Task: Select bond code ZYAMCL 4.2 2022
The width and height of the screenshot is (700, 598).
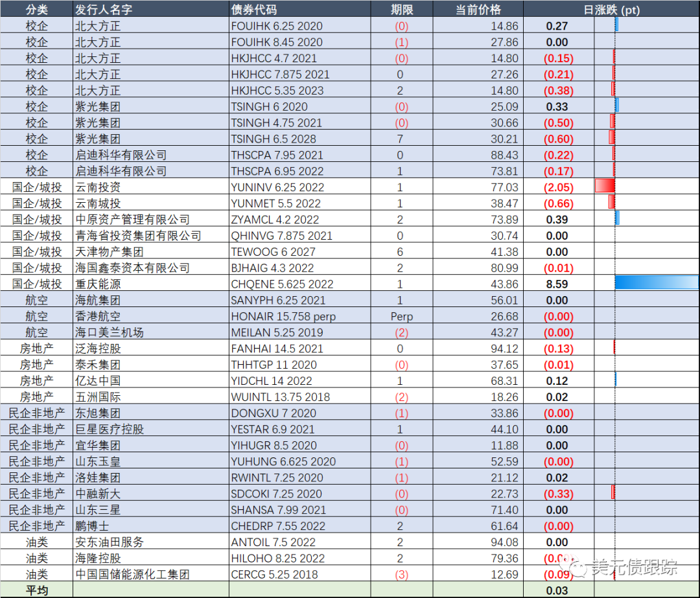Action: coord(275,220)
